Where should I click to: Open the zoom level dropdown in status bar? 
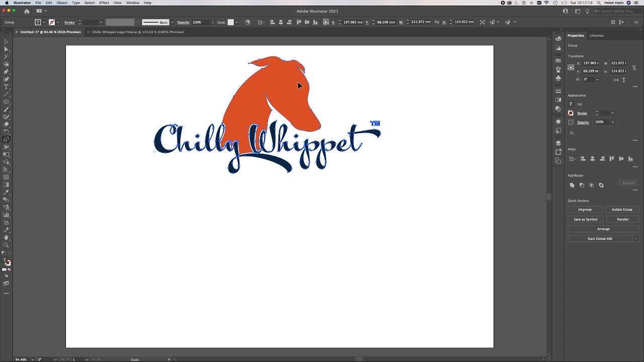coord(33,359)
